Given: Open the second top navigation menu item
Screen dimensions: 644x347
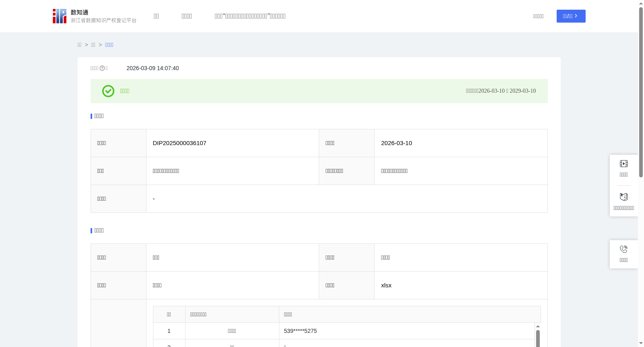Looking at the screenshot, I should [187, 16].
